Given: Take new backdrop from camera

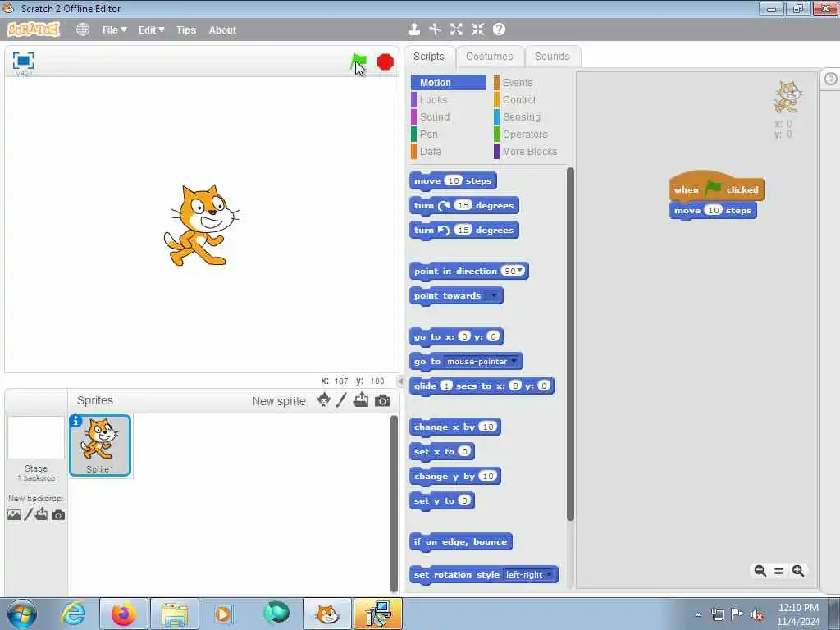Looking at the screenshot, I should [58, 515].
